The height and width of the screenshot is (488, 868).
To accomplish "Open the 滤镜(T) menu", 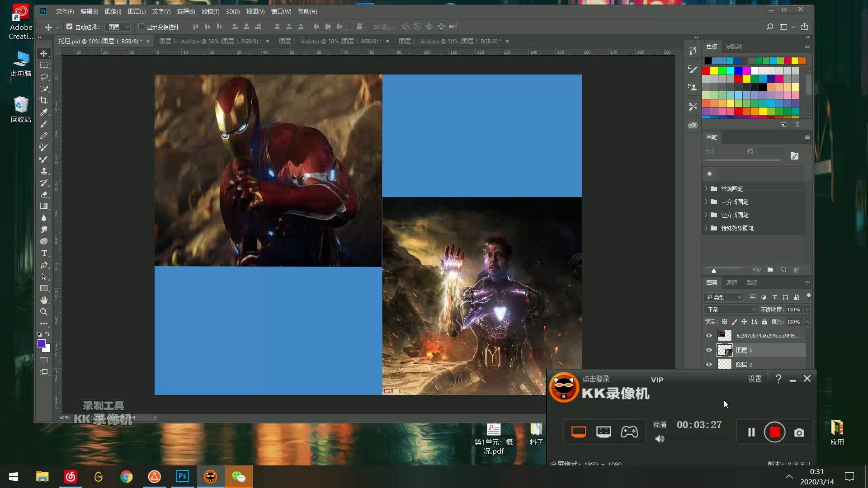I will click(x=210, y=11).
